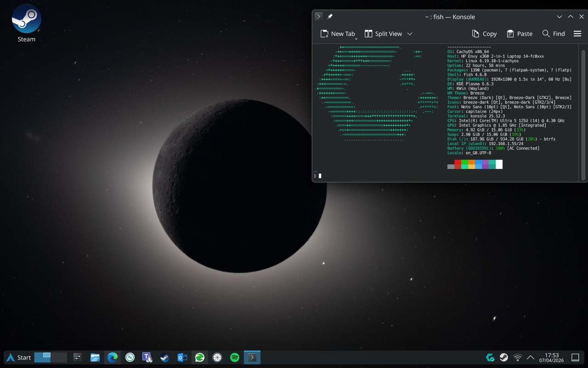Open the CachyOS update tray icon

(490, 357)
